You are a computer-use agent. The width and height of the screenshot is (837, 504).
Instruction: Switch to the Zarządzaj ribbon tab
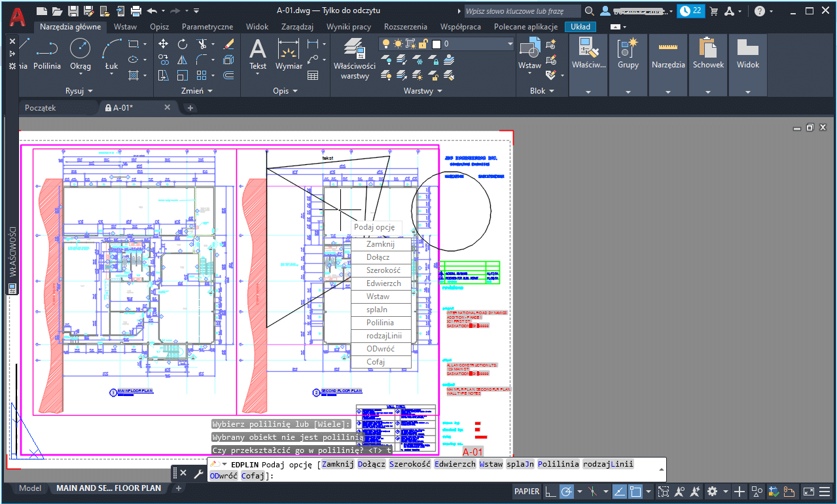tap(298, 27)
